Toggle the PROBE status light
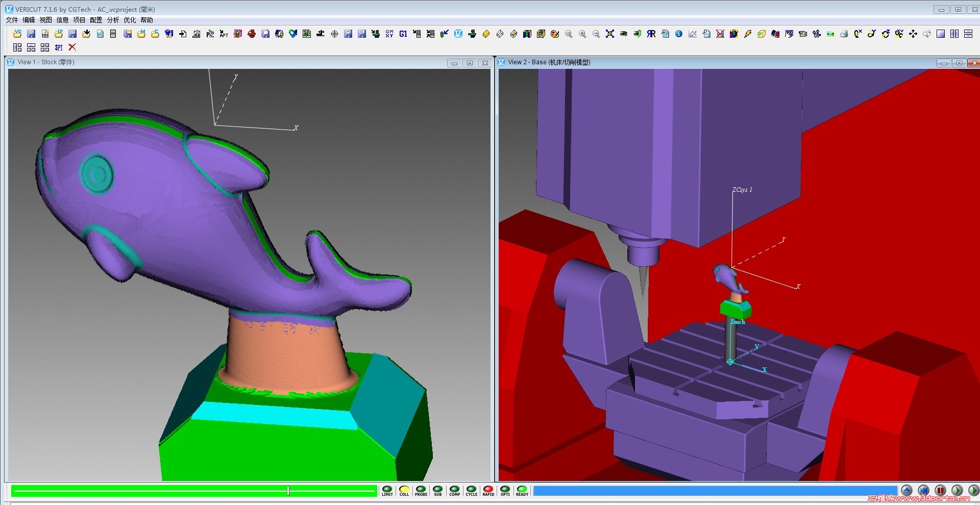980x505 pixels. [421, 491]
